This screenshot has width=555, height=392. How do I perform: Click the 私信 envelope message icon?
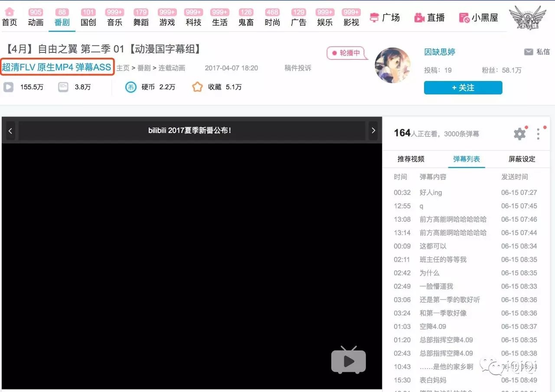pyautogui.click(x=529, y=52)
